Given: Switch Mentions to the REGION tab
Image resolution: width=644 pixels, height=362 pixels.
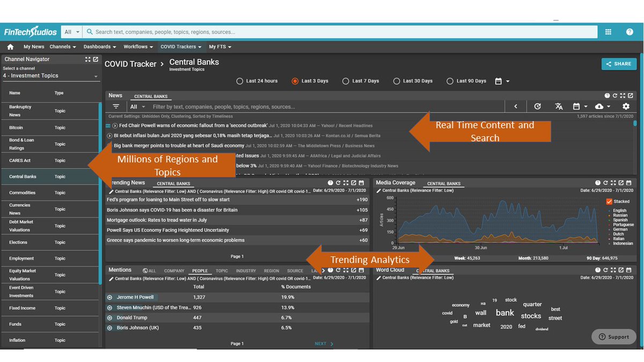Looking at the screenshot, I should 272,271.
